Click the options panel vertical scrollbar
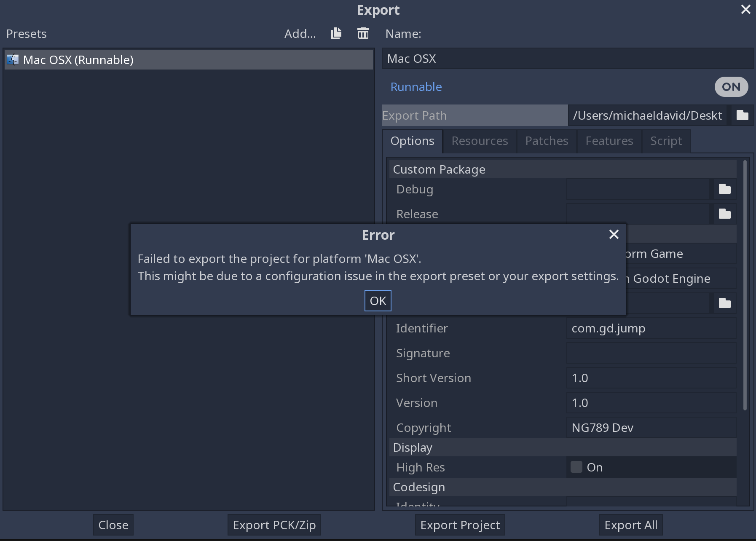The image size is (756, 541). 745,285
